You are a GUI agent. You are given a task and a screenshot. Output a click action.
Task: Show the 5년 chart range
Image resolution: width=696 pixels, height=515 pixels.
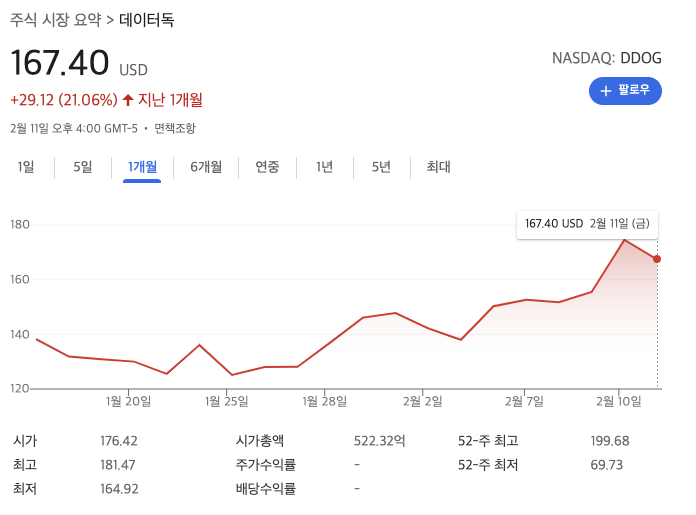coord(381,167)
